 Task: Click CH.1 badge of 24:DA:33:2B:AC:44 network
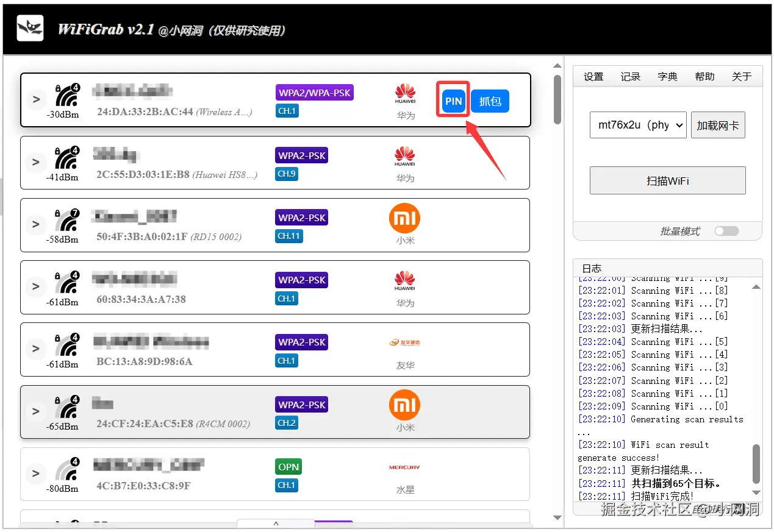[287, 111]
